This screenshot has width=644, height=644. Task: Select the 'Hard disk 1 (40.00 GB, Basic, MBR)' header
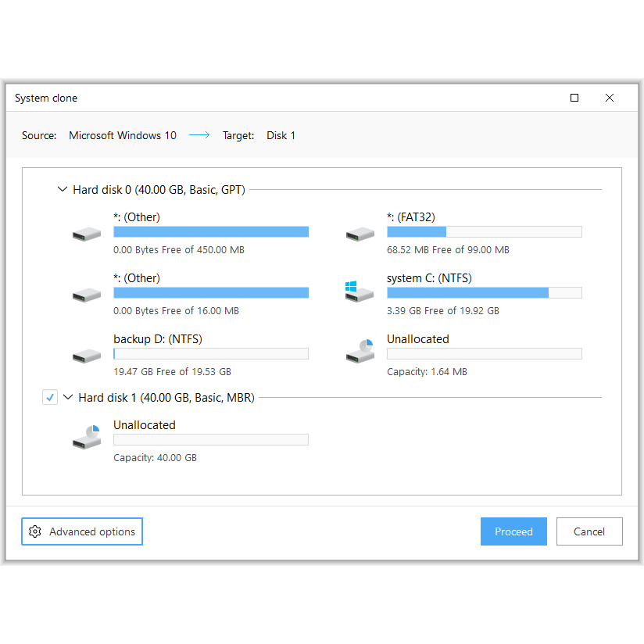click(166, 398)
